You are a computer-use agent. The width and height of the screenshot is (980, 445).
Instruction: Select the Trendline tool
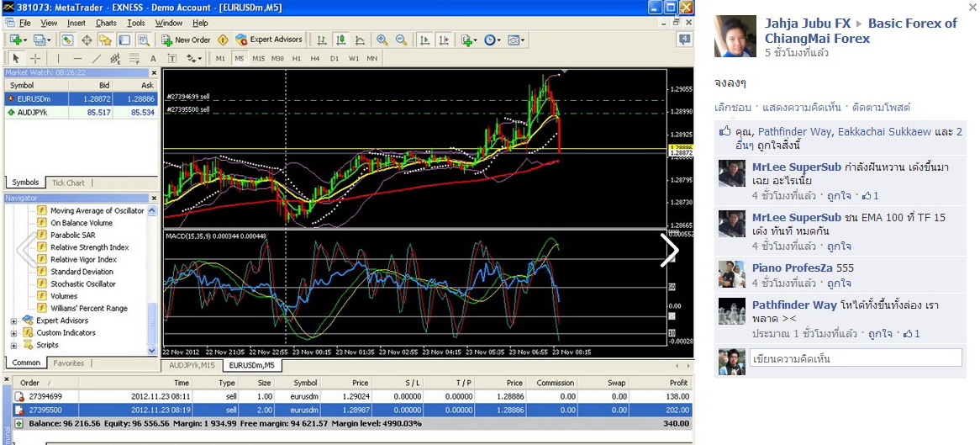(x=97, y=58)
